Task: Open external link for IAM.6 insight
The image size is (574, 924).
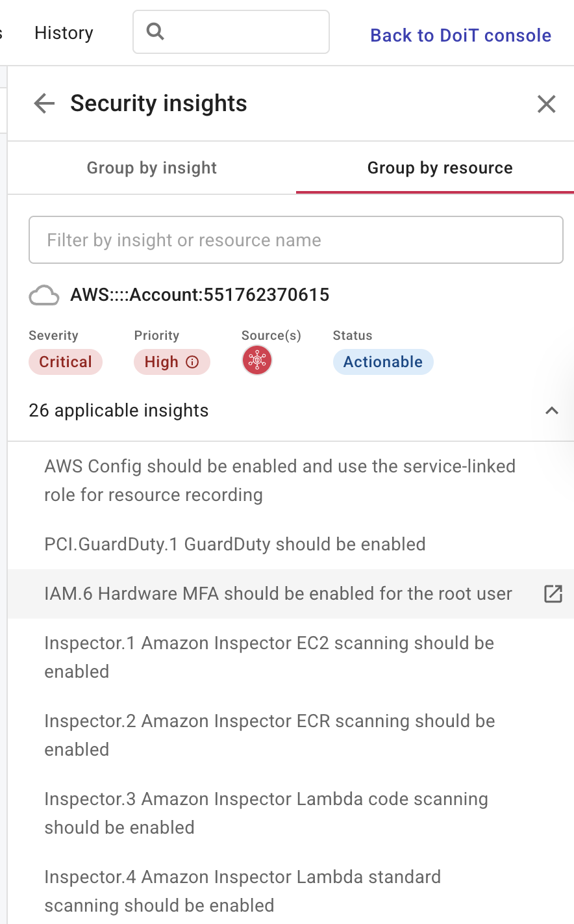Action: tap(553, 593)
